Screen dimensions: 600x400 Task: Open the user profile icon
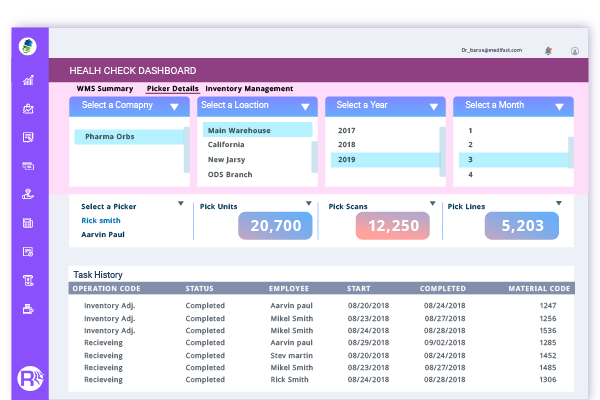pyautogui.click(x=575, y=49)
